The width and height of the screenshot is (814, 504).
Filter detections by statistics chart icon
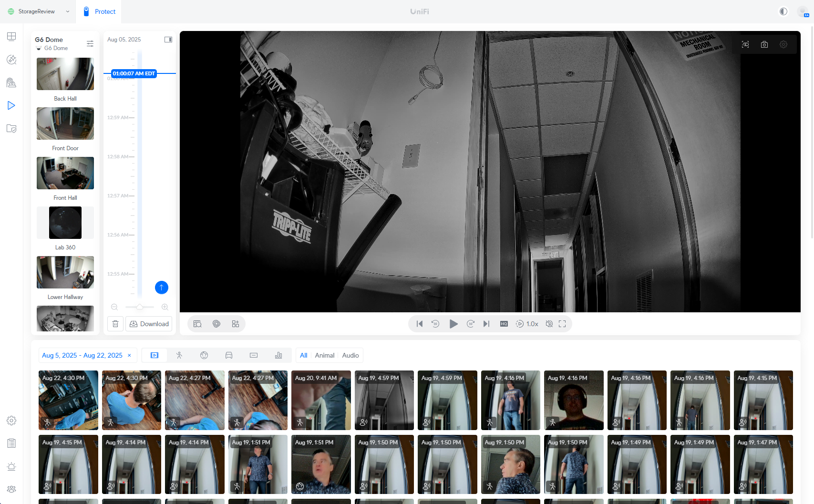[278, 355]
